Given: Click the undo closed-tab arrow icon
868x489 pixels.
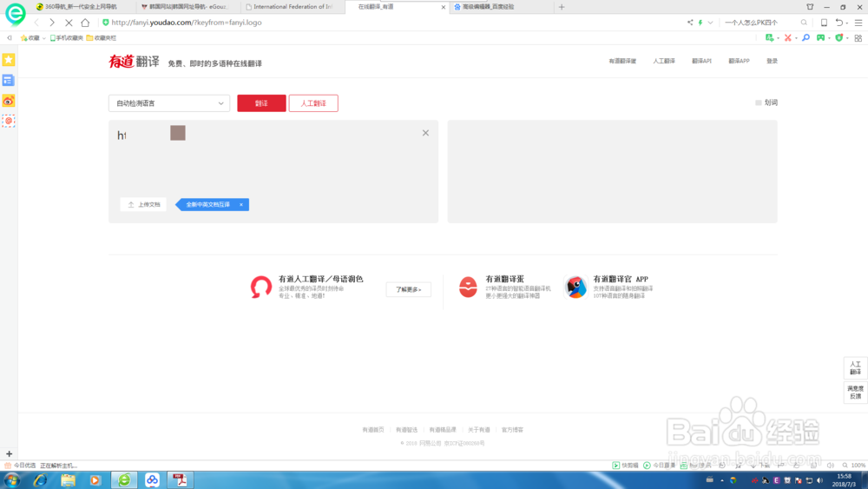Looking at the screenshot, I should click(839, 23).
